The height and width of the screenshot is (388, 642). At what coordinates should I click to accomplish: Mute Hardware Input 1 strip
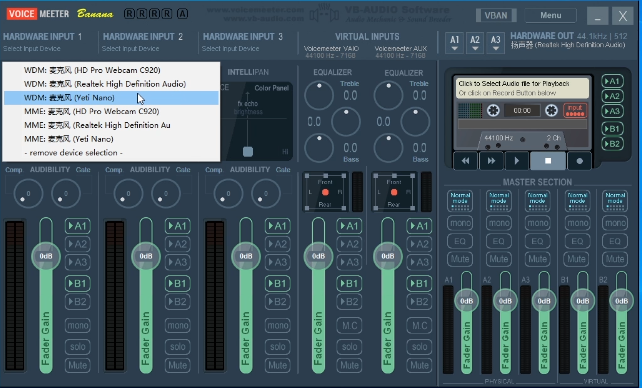point(77,365)
